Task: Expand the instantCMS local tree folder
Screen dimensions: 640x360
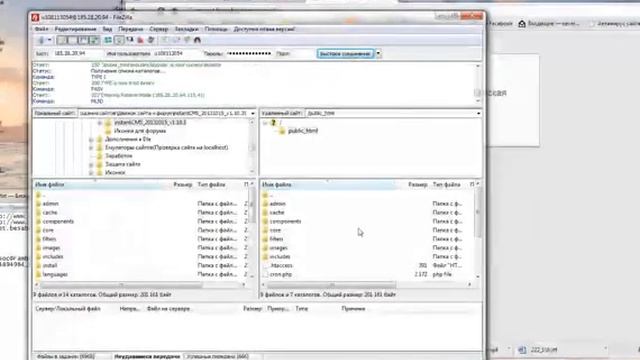Action: [x=100, y=122]
